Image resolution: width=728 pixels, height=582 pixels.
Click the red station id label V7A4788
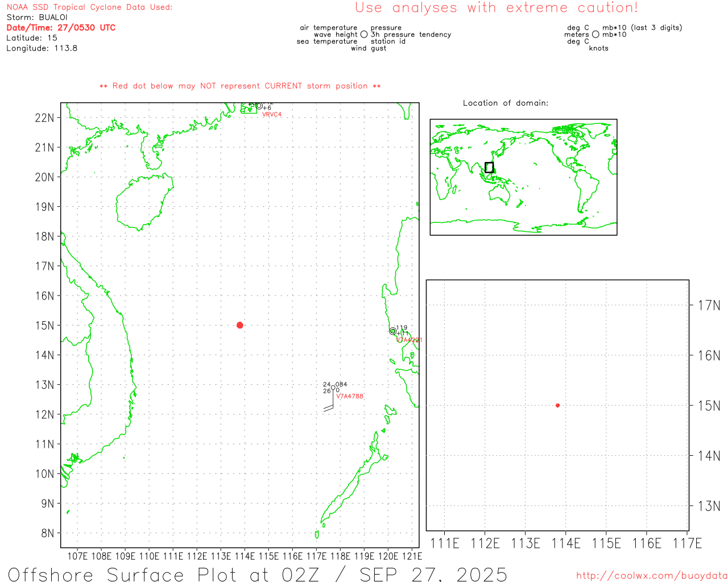pos(349,397)
